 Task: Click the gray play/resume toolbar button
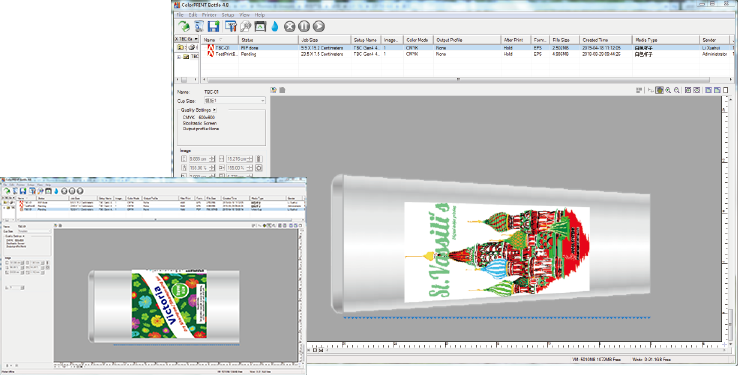pos(319,26)
